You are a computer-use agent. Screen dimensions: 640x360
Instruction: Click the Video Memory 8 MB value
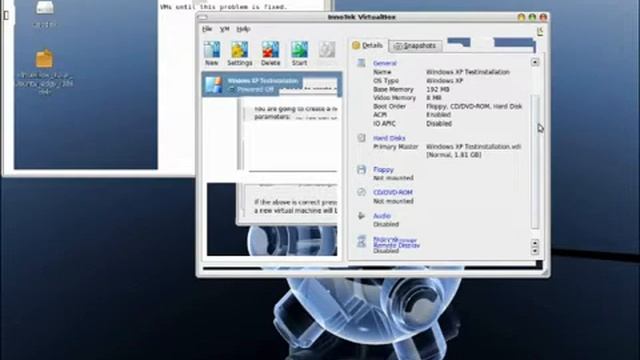click(434, 98)
